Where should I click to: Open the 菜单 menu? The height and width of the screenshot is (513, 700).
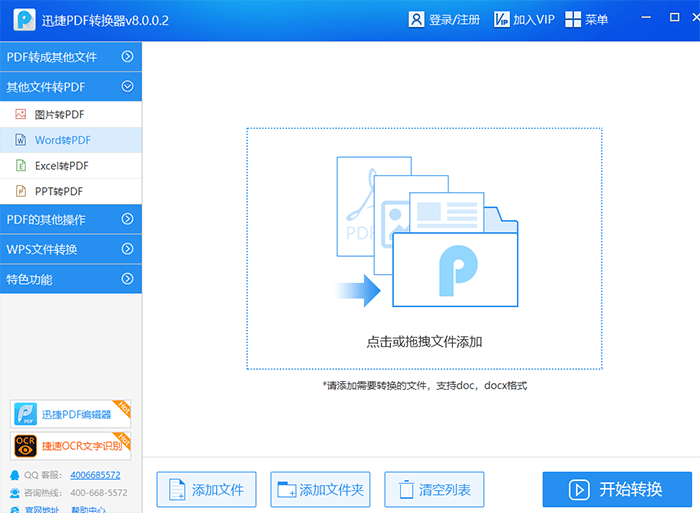click(596, 20)
